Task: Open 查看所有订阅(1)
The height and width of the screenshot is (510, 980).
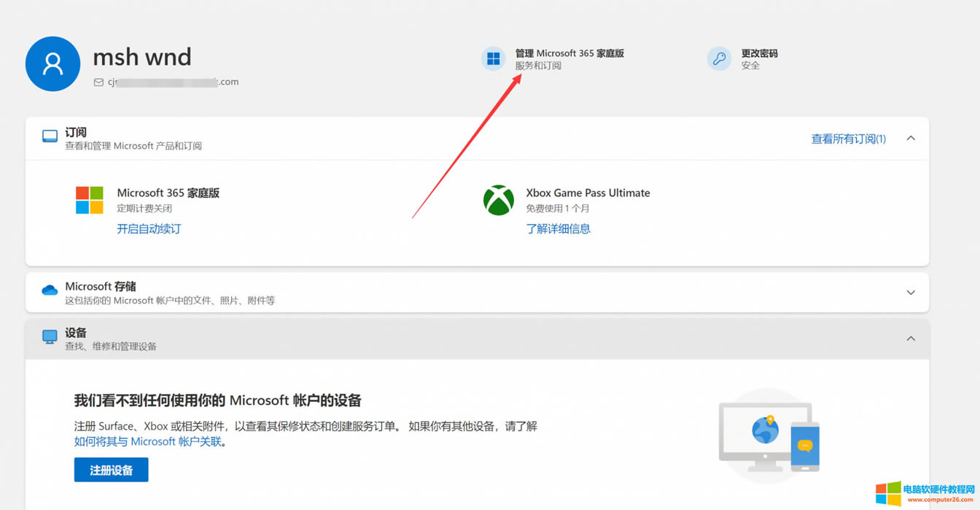Action: 848,138
